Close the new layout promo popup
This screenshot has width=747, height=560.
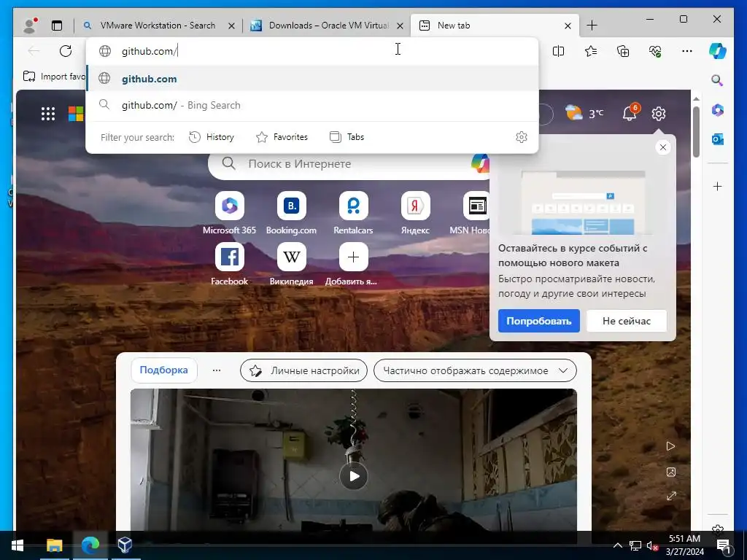coord(662,147)
